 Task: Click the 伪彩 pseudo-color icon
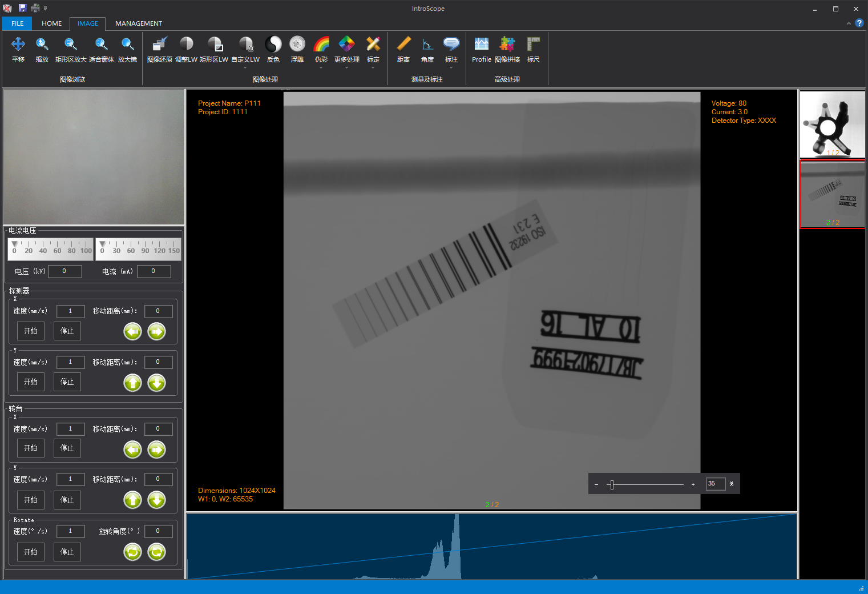pos(321,50)
